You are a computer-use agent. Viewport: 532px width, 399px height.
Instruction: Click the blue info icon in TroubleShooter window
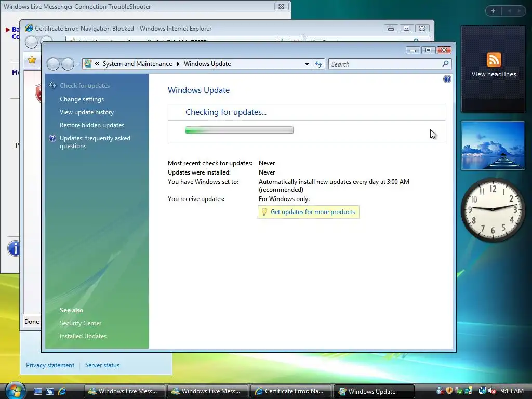click(14, 248)
